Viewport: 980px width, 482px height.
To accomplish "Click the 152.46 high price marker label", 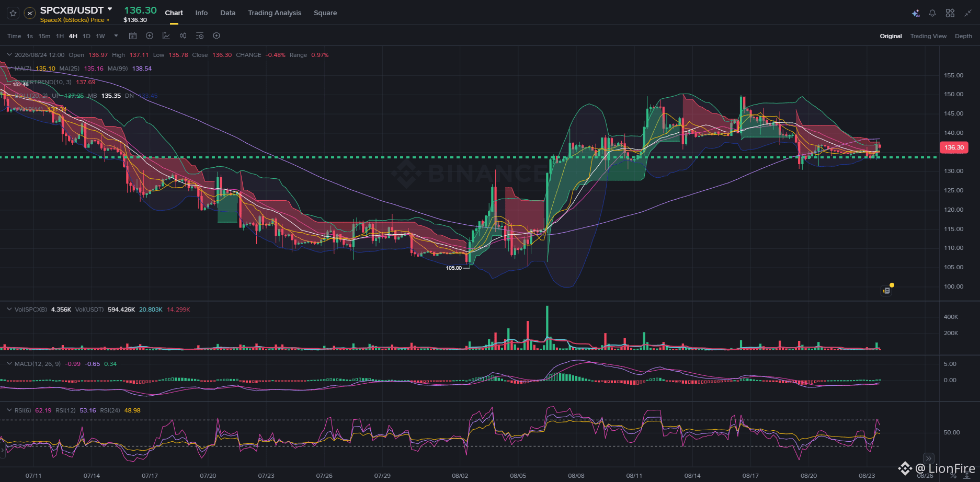I will [20, 84].
